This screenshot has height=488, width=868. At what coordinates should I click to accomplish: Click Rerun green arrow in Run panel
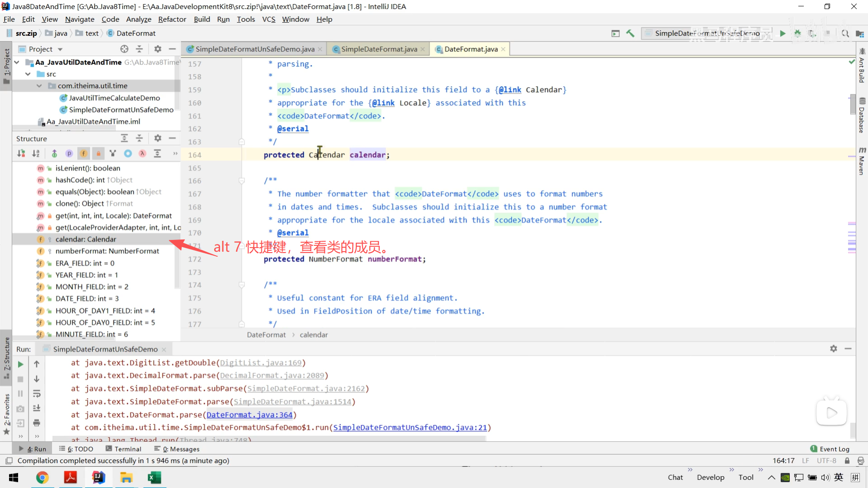(20, 364)
